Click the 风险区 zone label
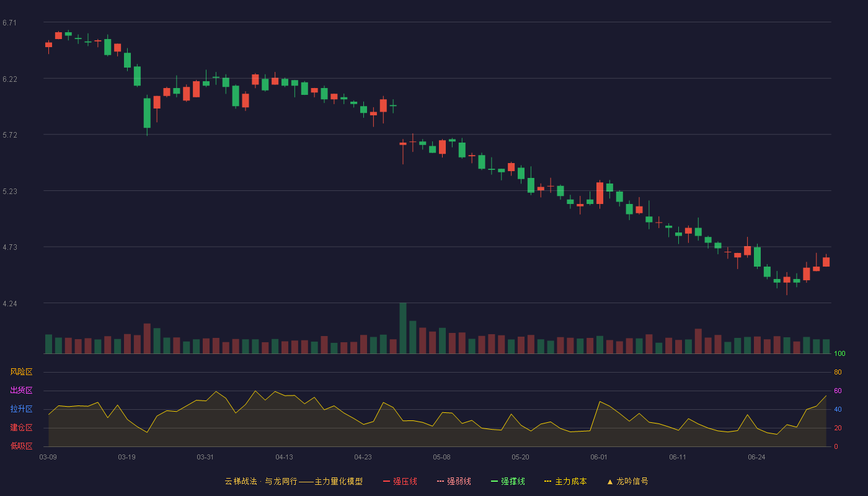868x496 pixels. point(21,372)
